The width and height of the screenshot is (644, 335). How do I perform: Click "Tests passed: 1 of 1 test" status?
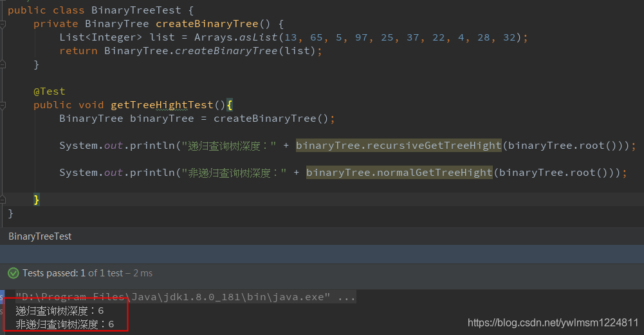coord(73,273)
